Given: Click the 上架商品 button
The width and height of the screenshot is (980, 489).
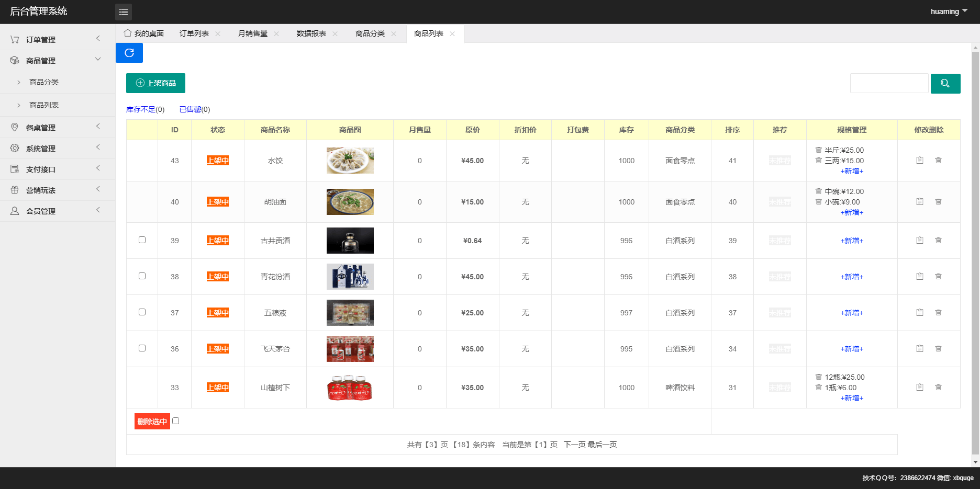Looking at the screenshot, I should (x=155, y=83).
